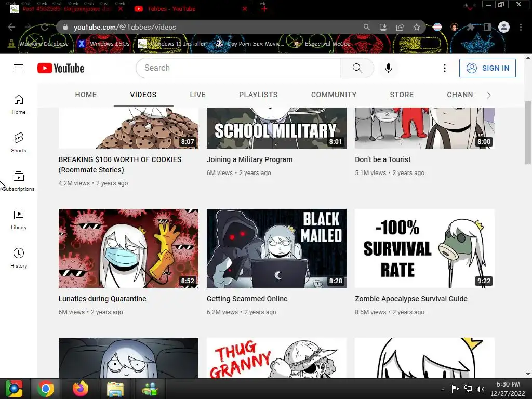Image resolution: width=532 pixels, height=399 pixels.
Task: Open History in sidebar
Action: click(19, 258)
